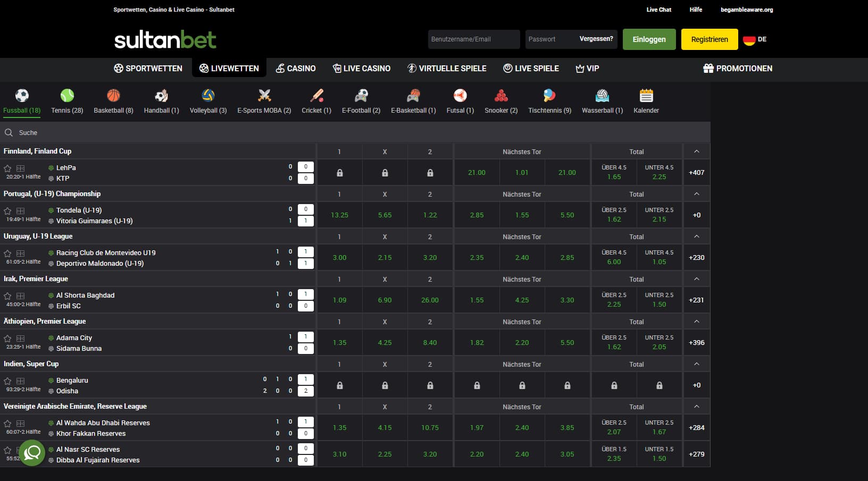Open the sultanbet logo home link
This screenshot has width=868, height=481.
[165, 39]
